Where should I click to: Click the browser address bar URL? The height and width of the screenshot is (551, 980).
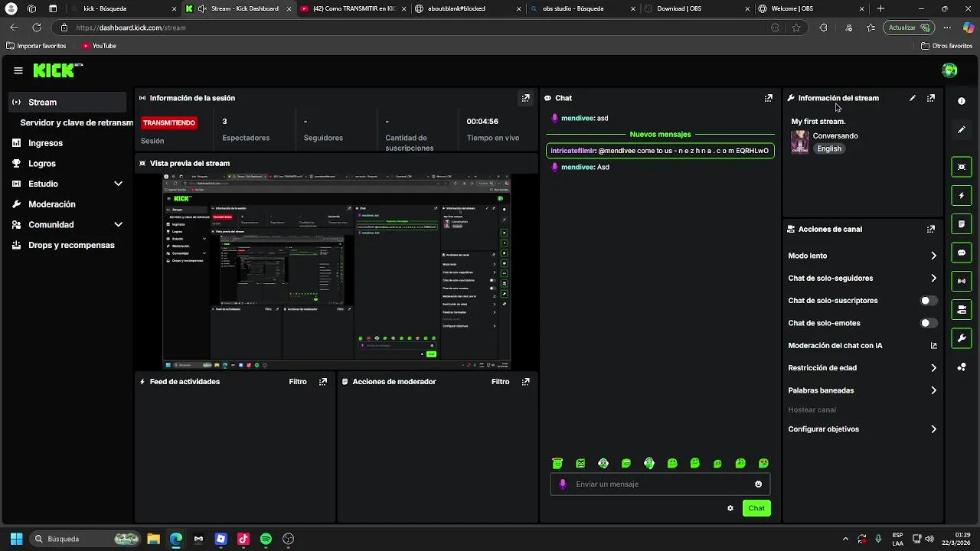pyautogui.click(x=131, y=28)
